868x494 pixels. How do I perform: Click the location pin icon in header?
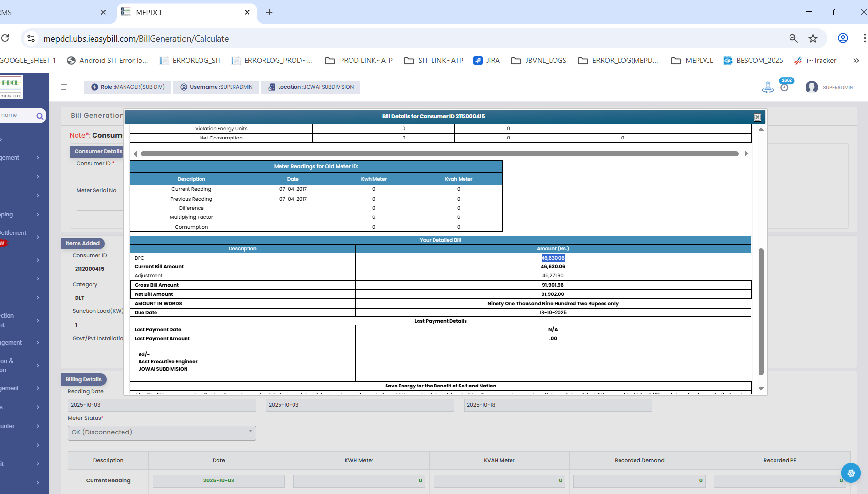pyautogui.click(x=768, y=88)
